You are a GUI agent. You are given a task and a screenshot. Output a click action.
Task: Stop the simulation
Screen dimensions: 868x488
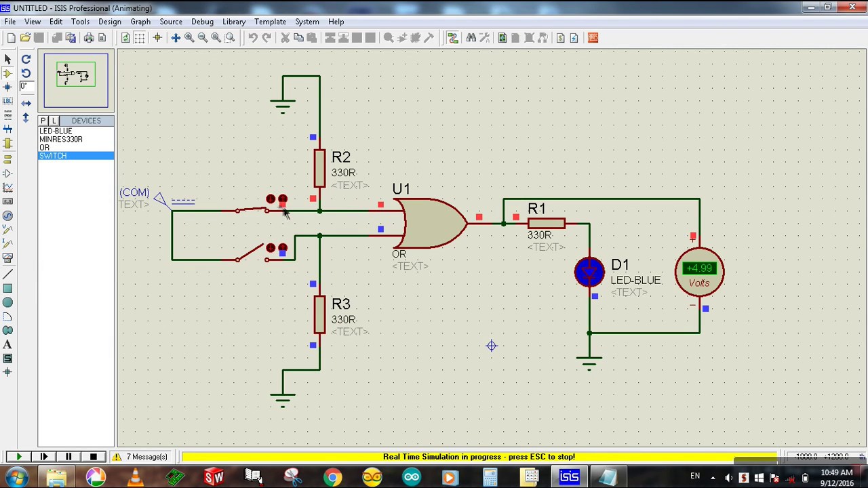pyautogui.click(x=94, y=457)
